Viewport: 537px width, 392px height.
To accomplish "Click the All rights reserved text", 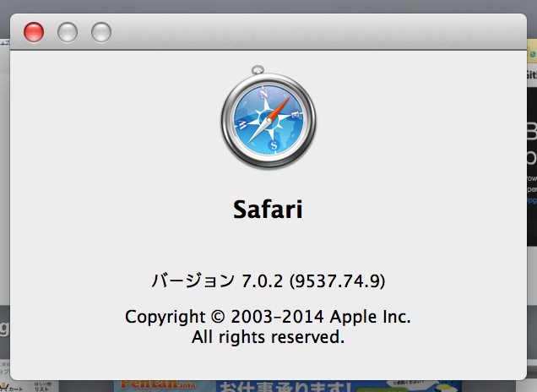I will [x=268, y=337].
